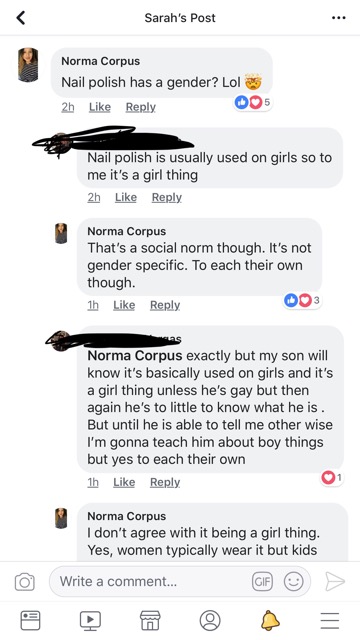
Task: Open the hamburger menu icon
Action: (x=330, y=620)
